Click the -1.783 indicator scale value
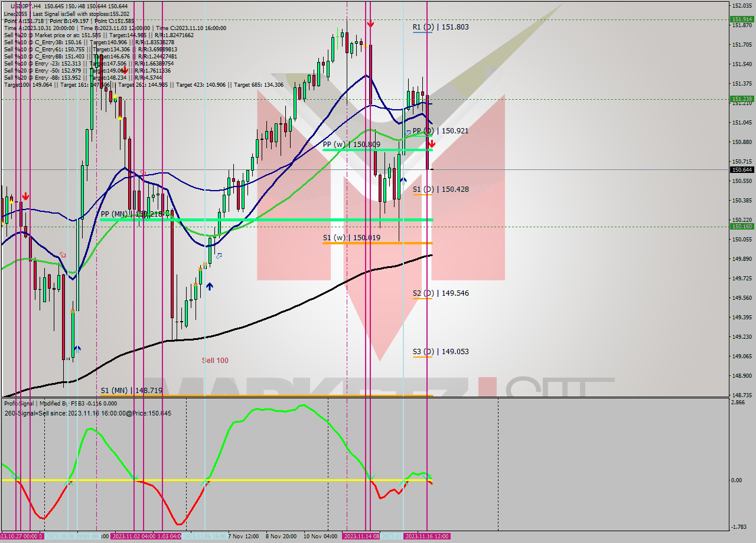The height and width of the screenshot is (543, 756). [739, 526]
